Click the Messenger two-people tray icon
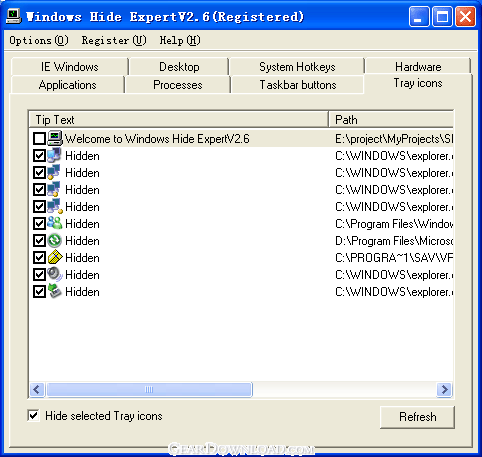The width and height of the screenshot is (482, 457). point(55,223)
